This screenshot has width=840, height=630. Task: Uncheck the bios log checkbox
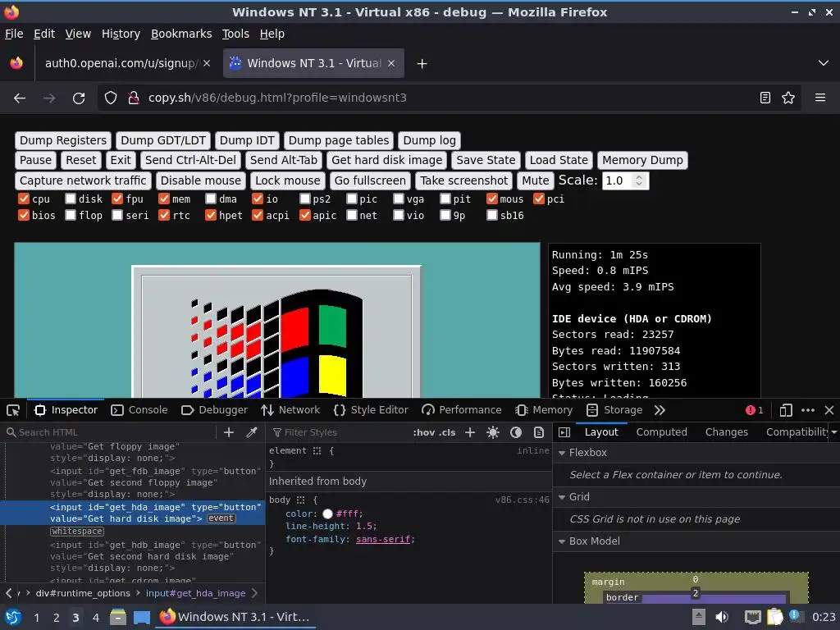coord(24,216)
